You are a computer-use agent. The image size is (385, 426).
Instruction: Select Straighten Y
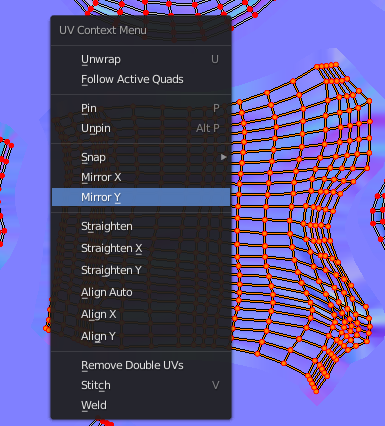(141, 270)
